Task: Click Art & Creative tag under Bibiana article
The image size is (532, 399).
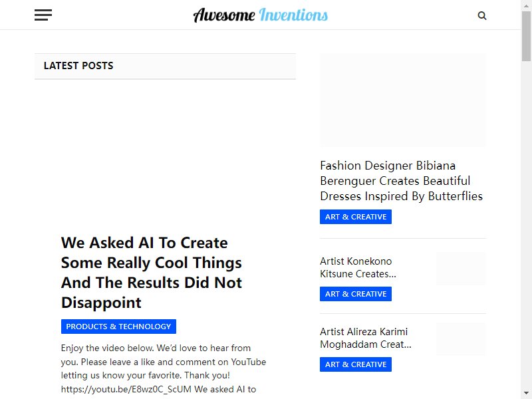Action: pos(356,217)
